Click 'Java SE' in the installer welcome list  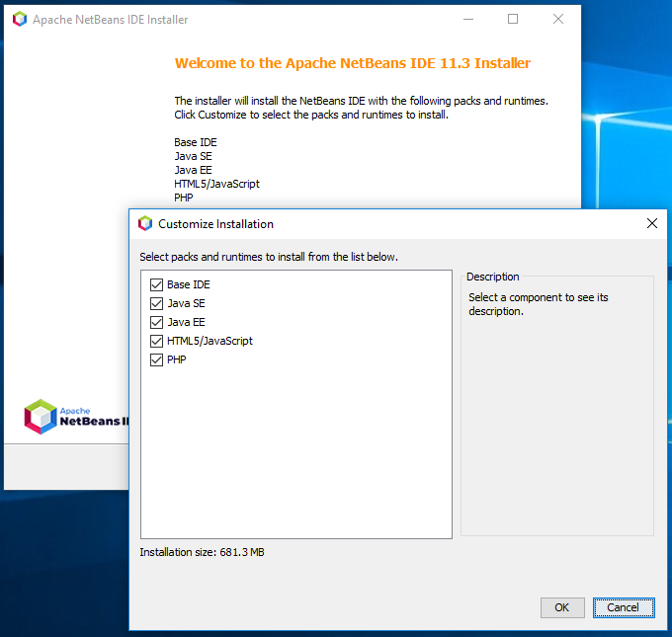coord(193,156)
